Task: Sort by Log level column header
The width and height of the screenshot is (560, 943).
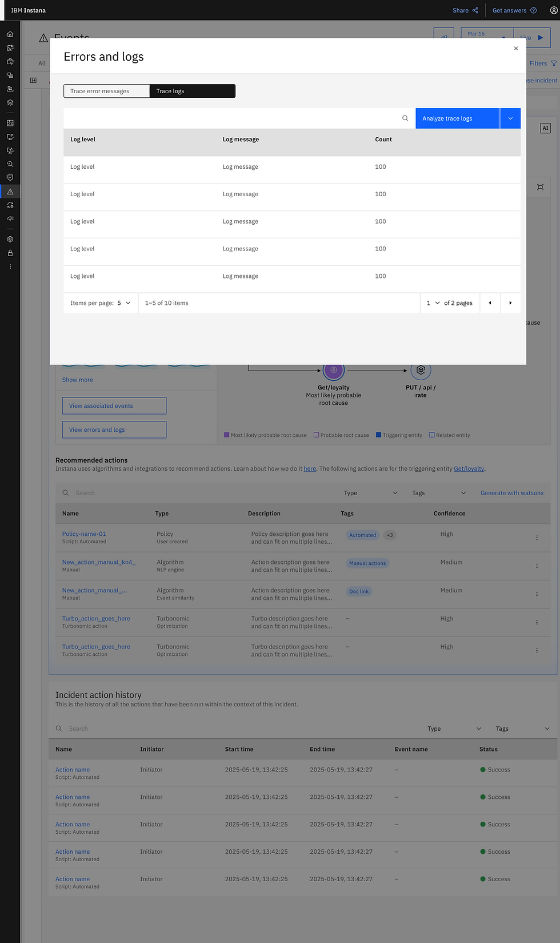Action: (x=83, y=140)
